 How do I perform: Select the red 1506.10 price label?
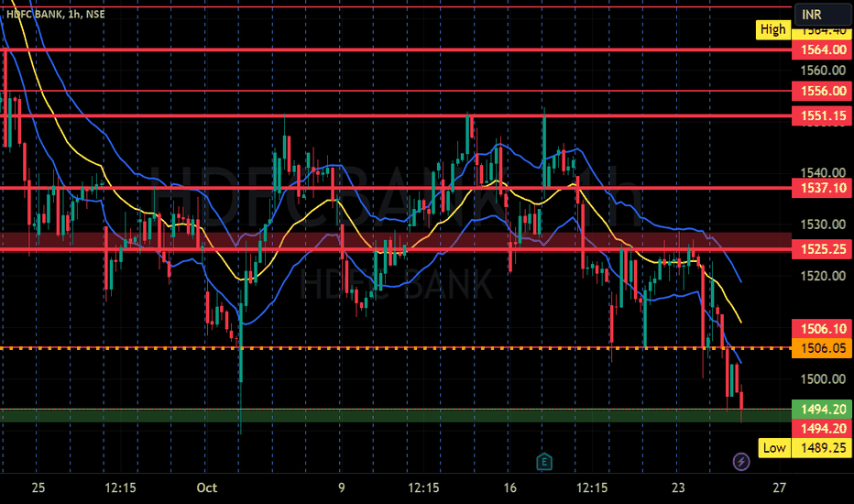click(822, 329)
